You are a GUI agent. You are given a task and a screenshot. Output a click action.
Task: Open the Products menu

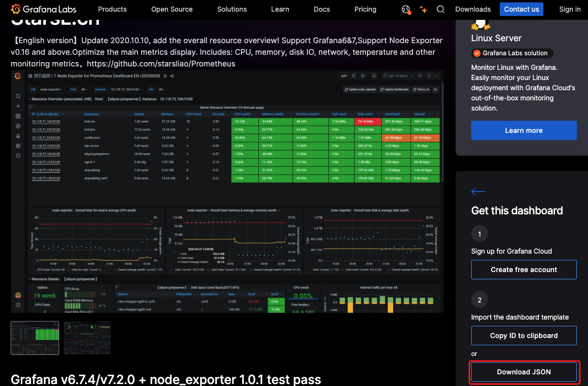tap(112, 9)
